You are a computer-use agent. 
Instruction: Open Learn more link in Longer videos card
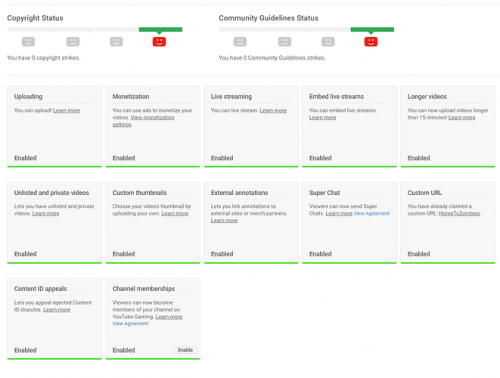pyautogui.click(x=462, y=118)
